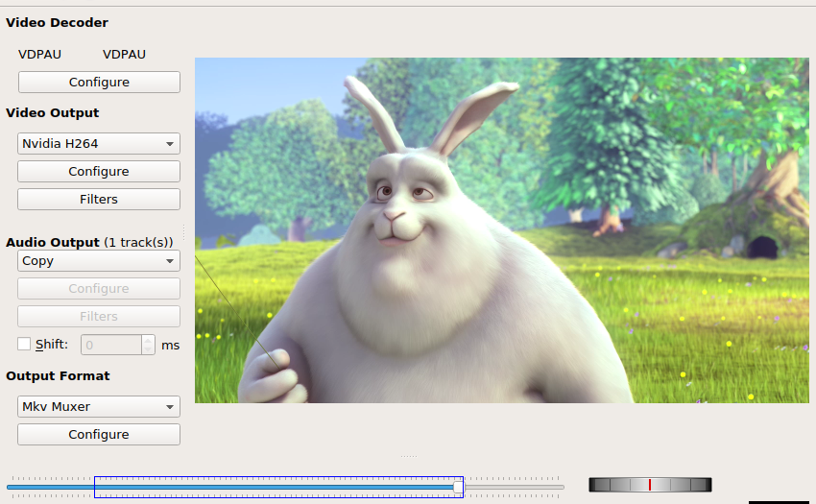Screen dimensions: 816x504
Task: Click the Shift spinbox down arrow
Action: pos(148,349)
